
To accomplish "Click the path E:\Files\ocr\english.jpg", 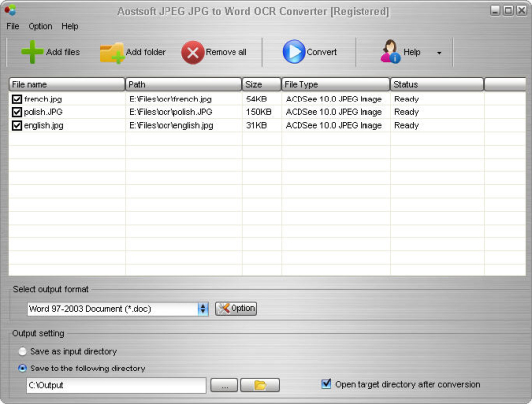I will 171,125.
